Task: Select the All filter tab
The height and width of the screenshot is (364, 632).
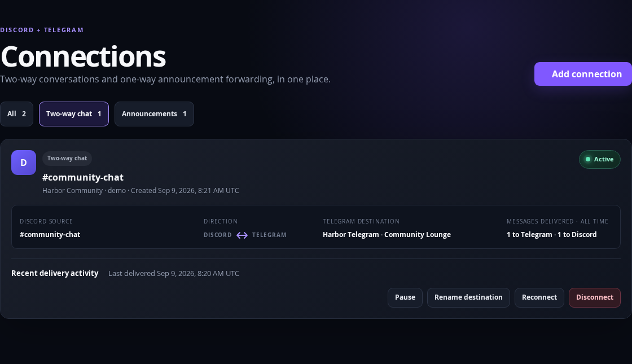Action: coord(16,114)
